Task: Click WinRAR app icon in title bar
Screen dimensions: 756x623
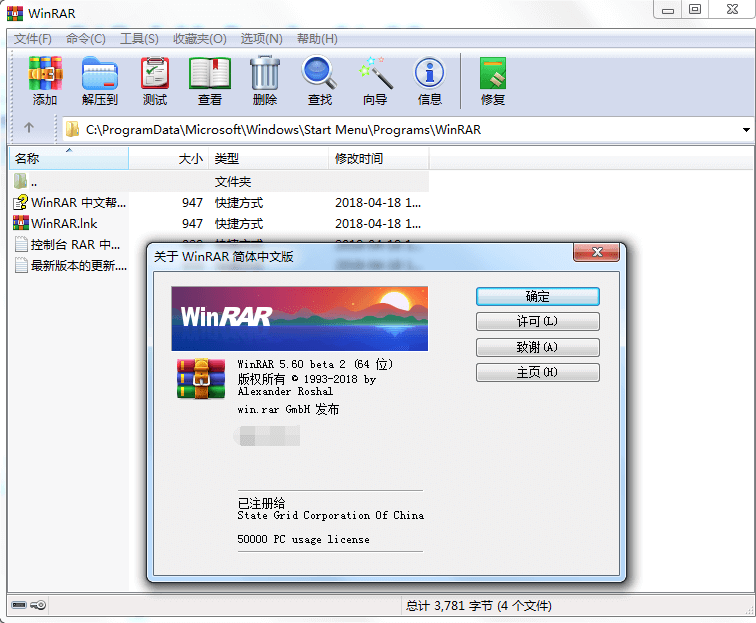Action: point(14,13)
